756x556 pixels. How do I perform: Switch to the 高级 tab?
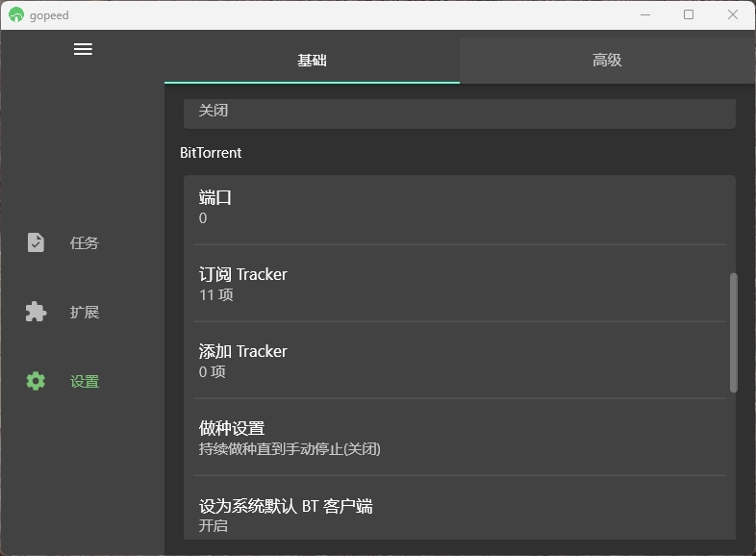pyautogui.click(x=607, y=60)
